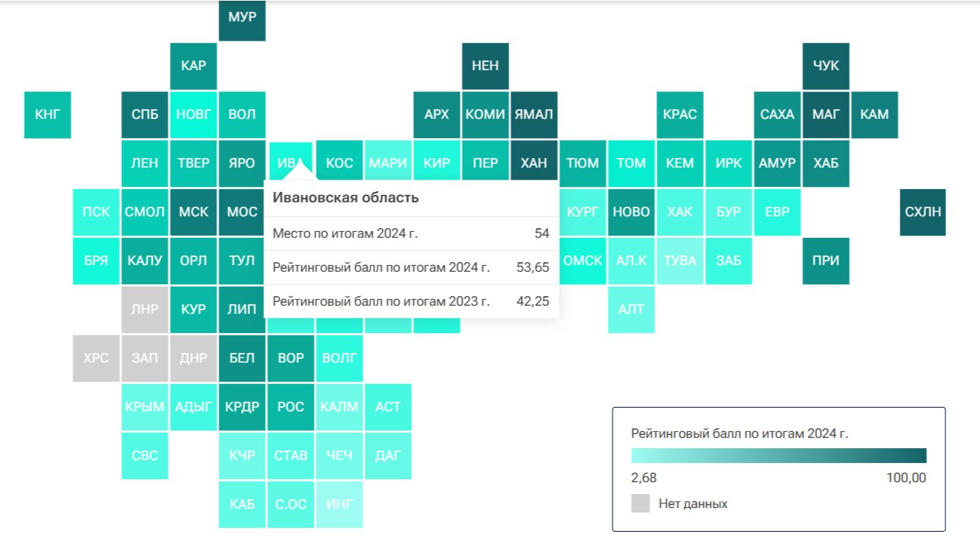Select the КАМ Kamchatka tile
Viewport: 980px width, 545px height.
coord(874,114)
